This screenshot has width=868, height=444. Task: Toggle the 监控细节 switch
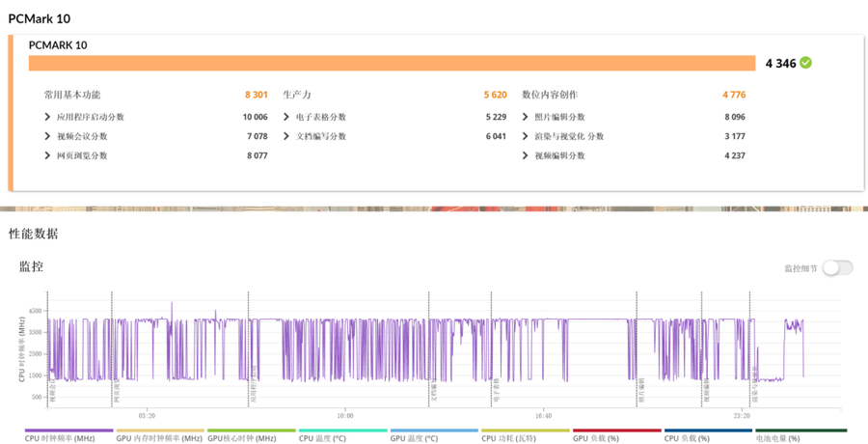(837, 267)
